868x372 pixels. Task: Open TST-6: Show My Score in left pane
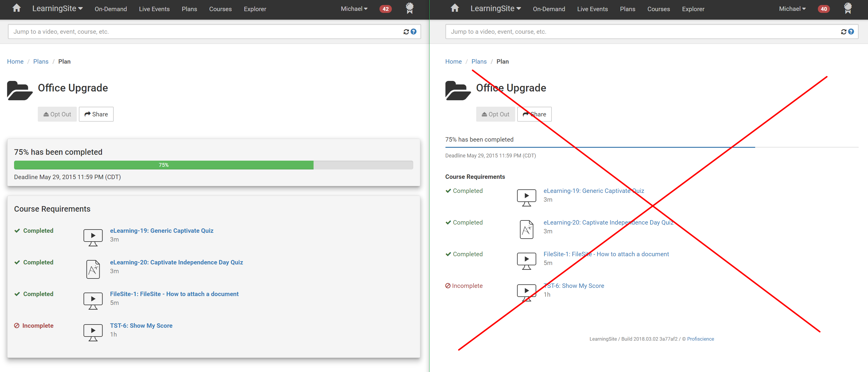pos(141,325)
